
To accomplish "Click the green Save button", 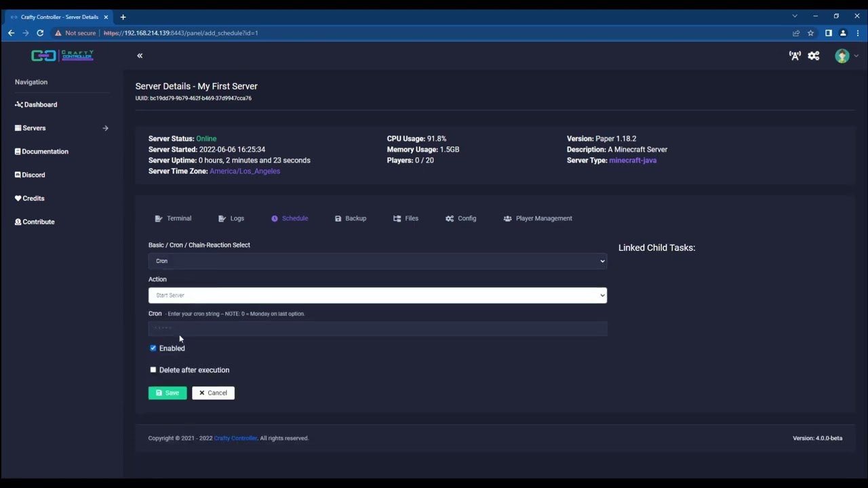I will point(167,393).
